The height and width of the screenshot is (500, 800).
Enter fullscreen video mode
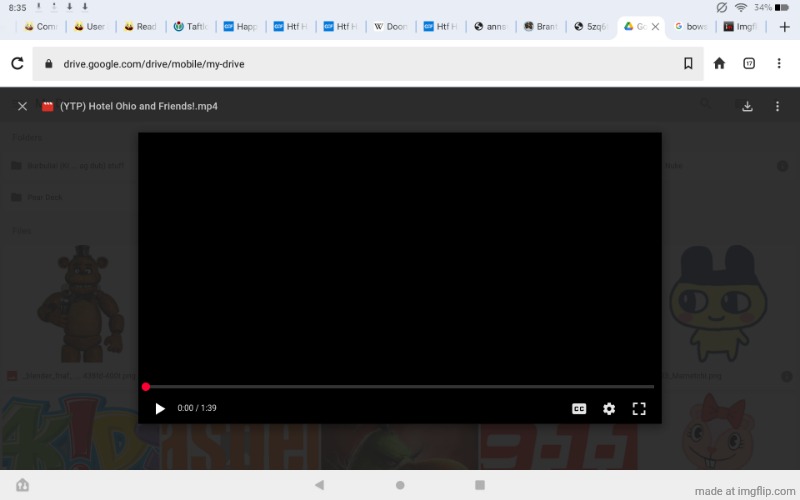(639, 408)
